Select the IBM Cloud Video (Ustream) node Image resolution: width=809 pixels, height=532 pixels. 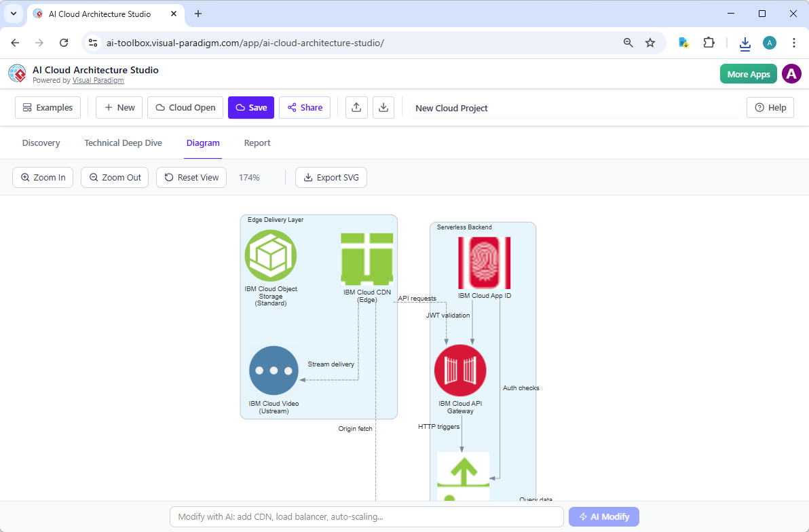click(274, 370)
